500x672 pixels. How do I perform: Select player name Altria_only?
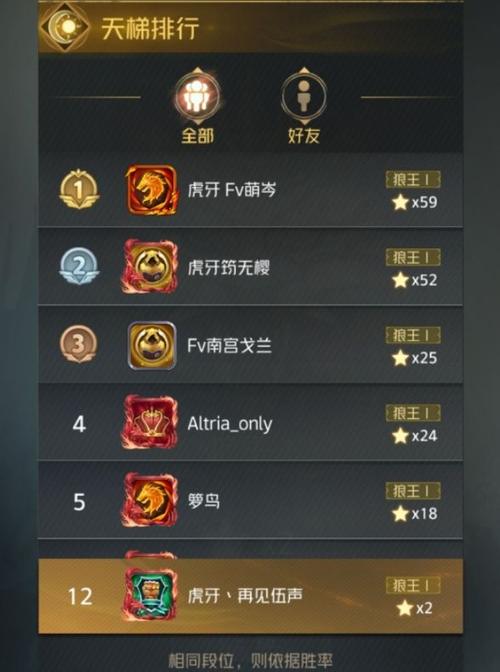230,424
